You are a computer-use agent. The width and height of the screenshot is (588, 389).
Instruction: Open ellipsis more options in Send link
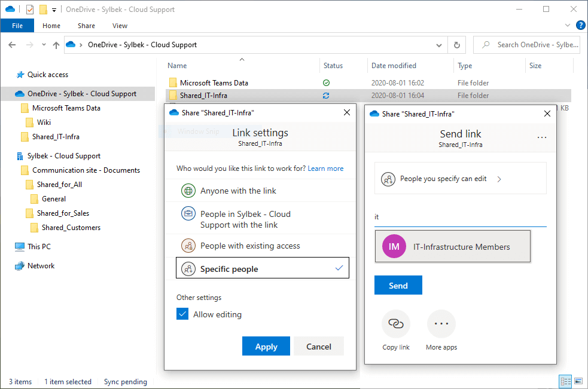[542, 137]
